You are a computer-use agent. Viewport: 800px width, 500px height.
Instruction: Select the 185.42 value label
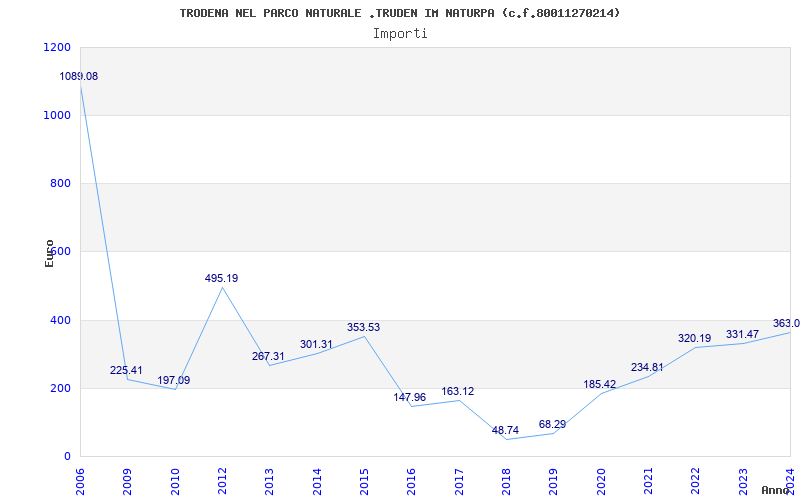coord(599,384)
